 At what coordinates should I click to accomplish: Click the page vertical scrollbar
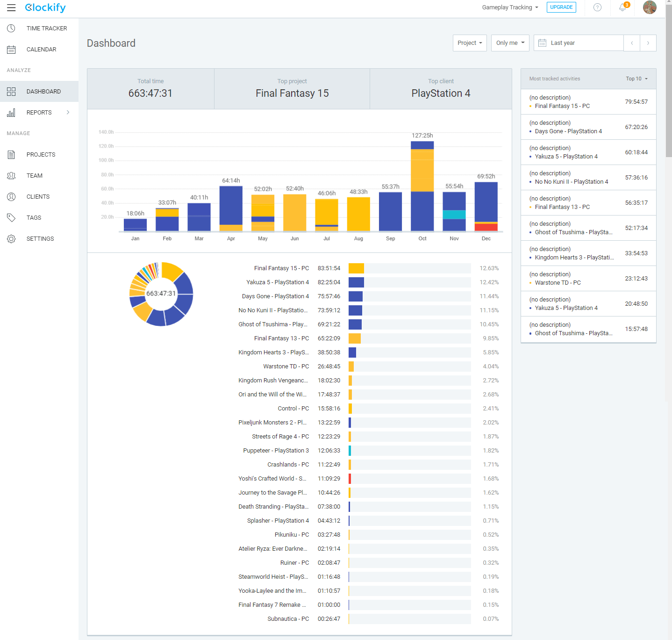pos(669,80)
